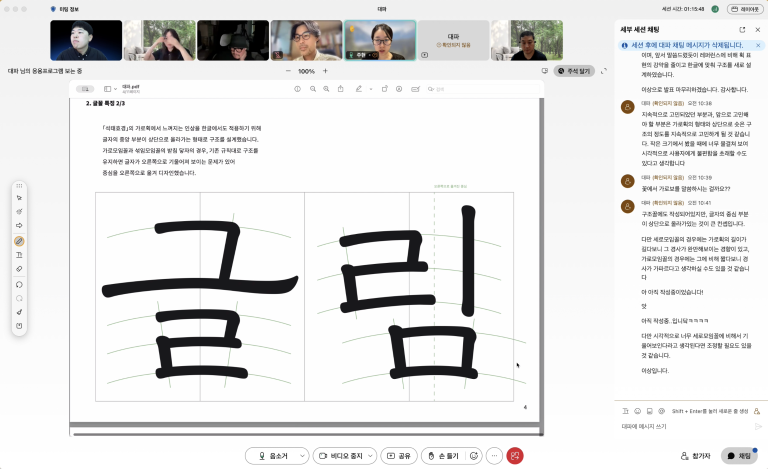Click the PDF markup pen icon
The width and height of the screenshot is (768, 469).
[x=359, y=89]
